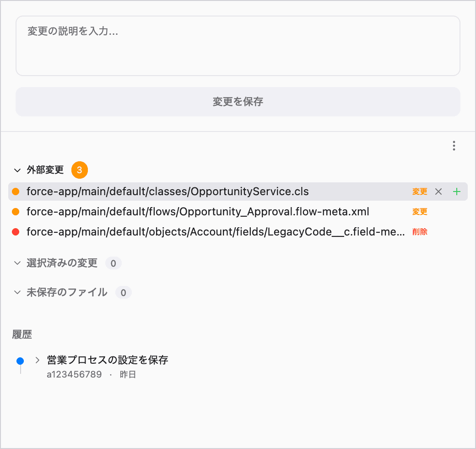Click the 履歴 heading
Viewport: 476px width, 449px height.
[x=22, y=334]
